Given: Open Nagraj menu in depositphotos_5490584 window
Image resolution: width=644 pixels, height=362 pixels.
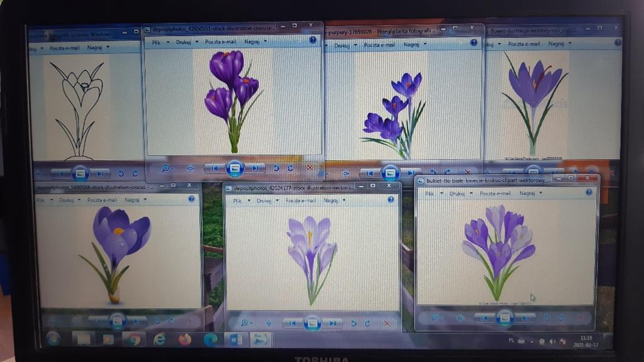Looking at the screenshot, I should coord(134,199).
